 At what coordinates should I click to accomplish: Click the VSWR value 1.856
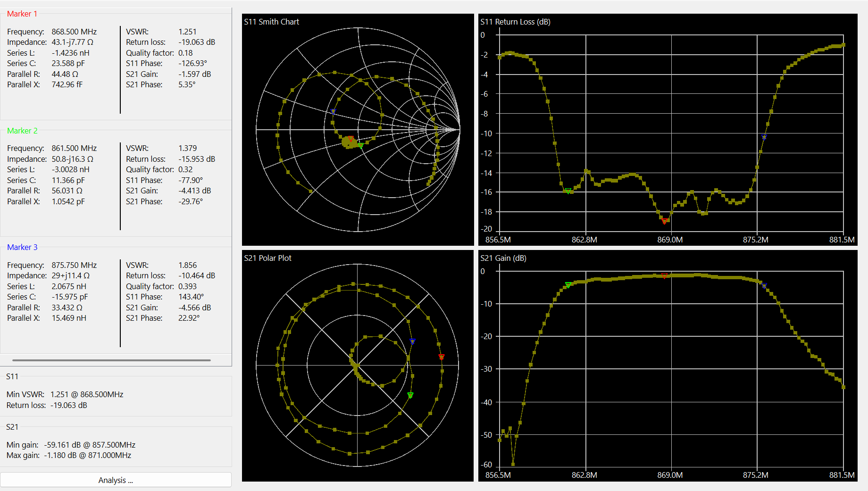[x=187, y=265]
